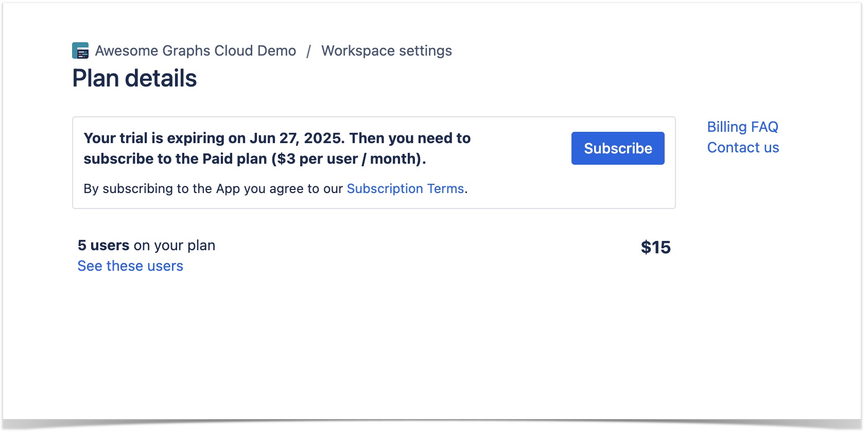Open the Awesome Graphs Cloud Demo breadcrumb
The height and width of the screenshot is (434, 868).
[x=195, y=50]
